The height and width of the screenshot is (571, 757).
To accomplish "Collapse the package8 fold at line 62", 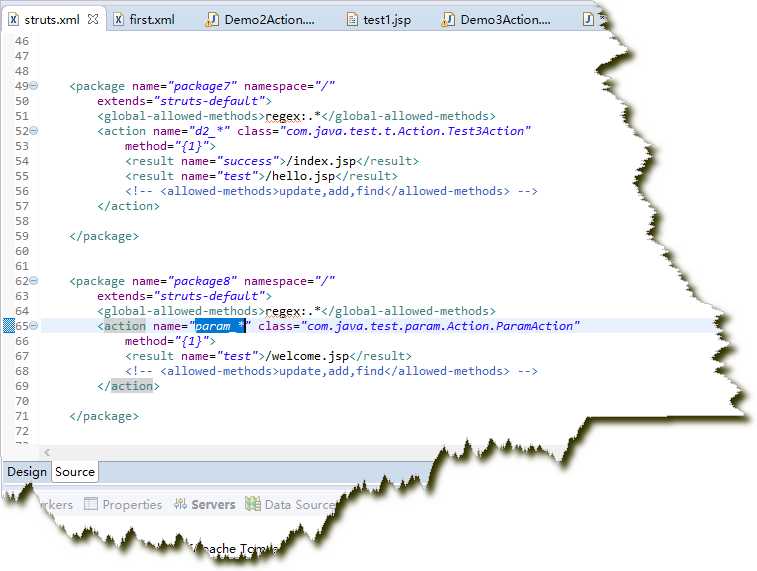I will 34,281.
